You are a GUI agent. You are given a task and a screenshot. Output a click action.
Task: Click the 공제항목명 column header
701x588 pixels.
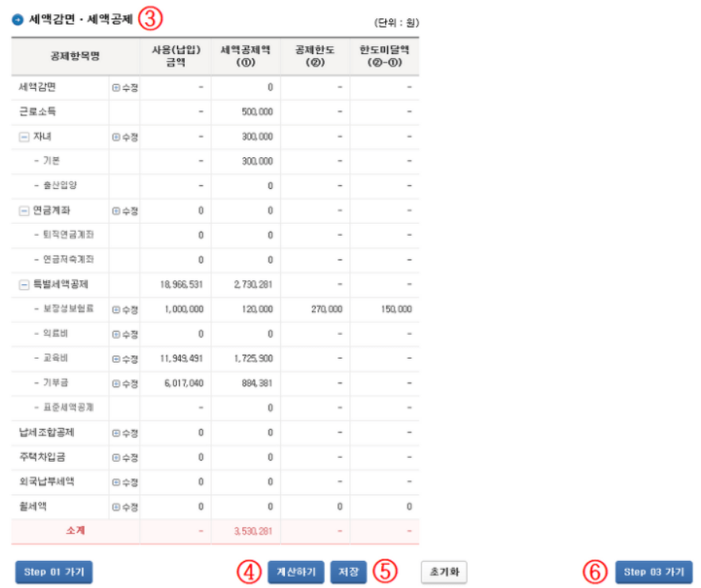(75, 56)
